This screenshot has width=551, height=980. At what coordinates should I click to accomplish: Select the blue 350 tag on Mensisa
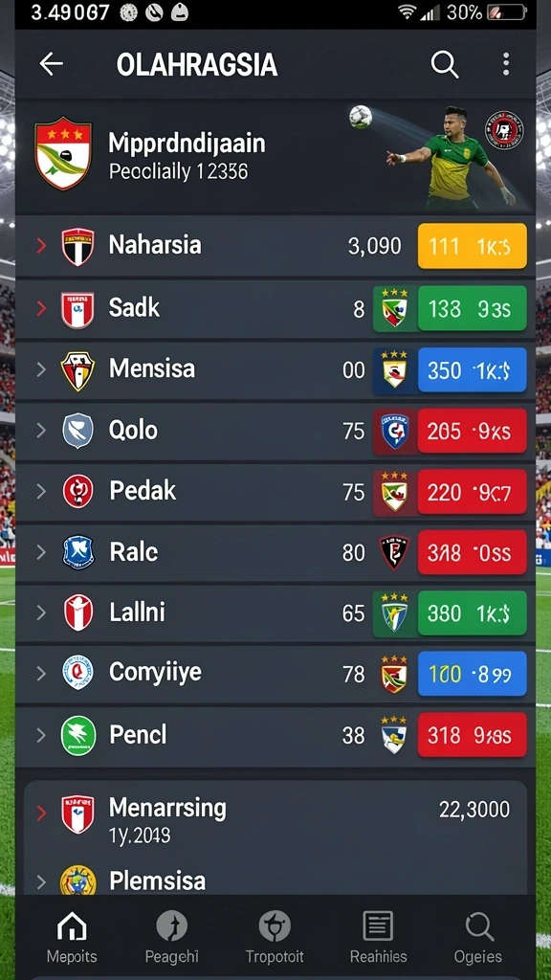click(473, 370)
